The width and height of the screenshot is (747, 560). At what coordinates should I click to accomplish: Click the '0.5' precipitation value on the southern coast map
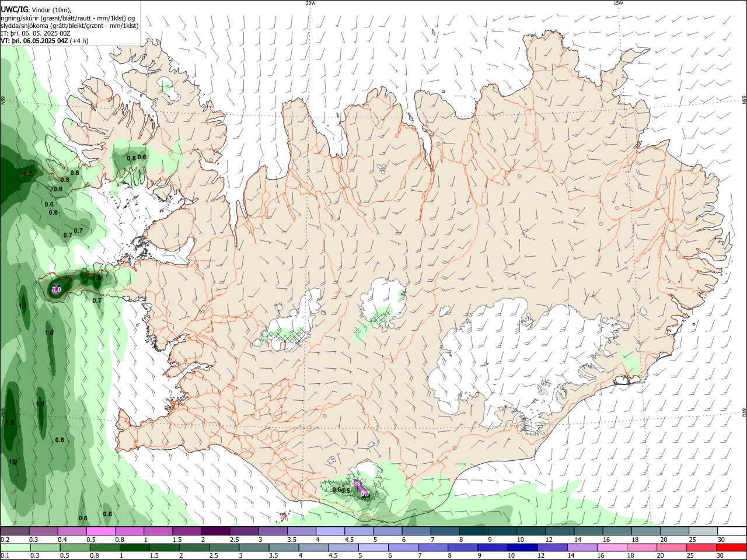[x=346, y=491]
